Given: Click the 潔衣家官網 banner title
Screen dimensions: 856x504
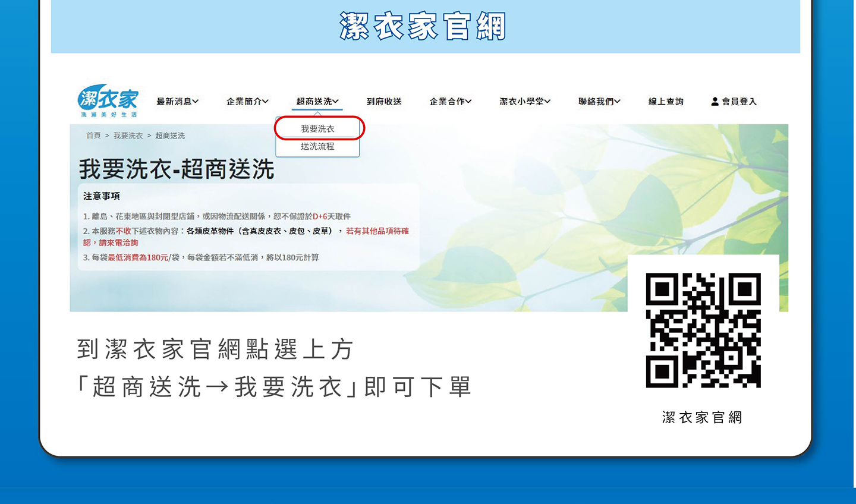Looking at the screenshot, I should point(423,27).
